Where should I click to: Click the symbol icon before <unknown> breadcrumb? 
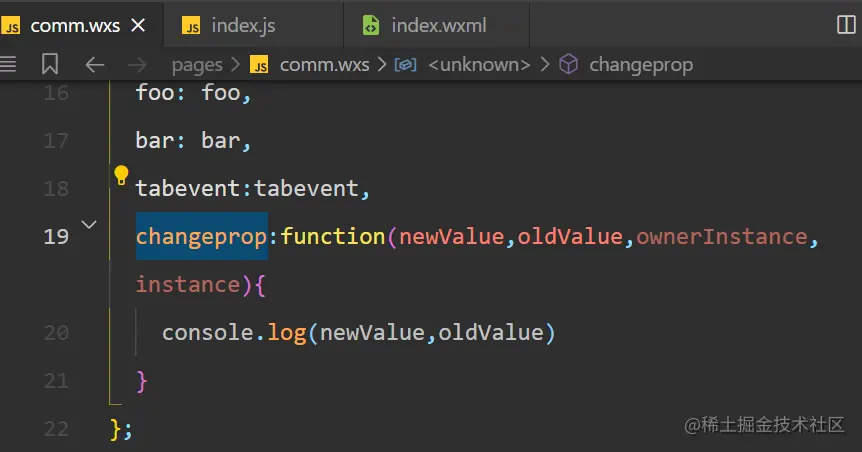point(405,65)
